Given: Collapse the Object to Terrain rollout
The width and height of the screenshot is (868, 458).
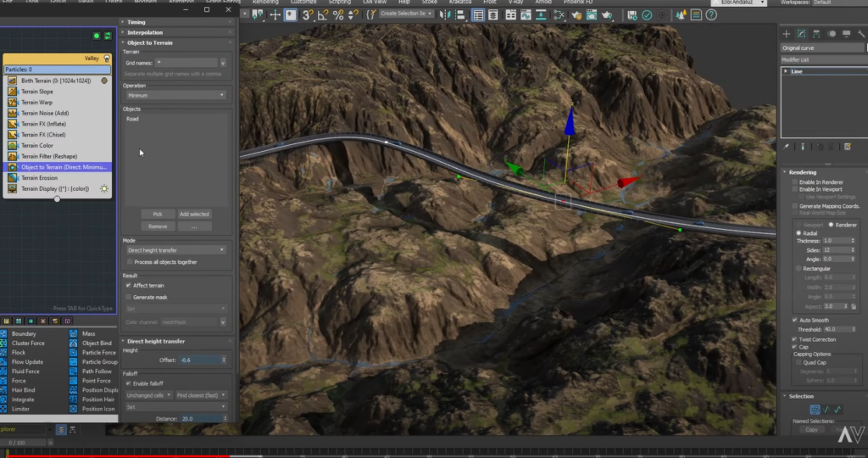Looking at the screenshot, I should (177, 42).
